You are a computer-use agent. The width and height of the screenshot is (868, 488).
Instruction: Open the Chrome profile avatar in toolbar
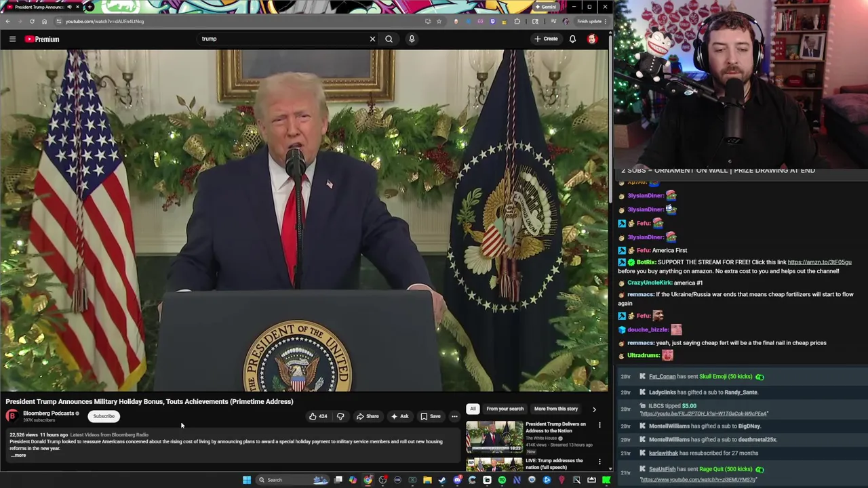[566, 21]
